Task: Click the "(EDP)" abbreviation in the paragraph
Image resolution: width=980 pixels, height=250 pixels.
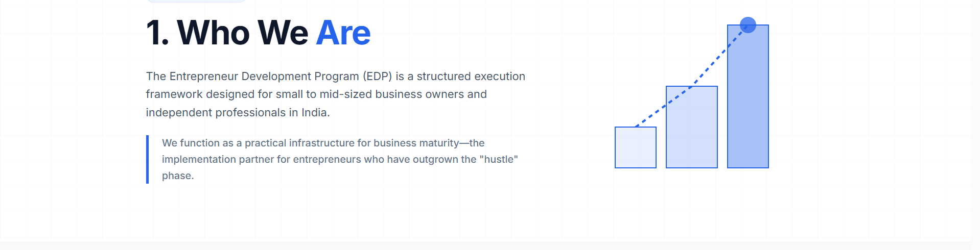Action: [x=377, y=76]
